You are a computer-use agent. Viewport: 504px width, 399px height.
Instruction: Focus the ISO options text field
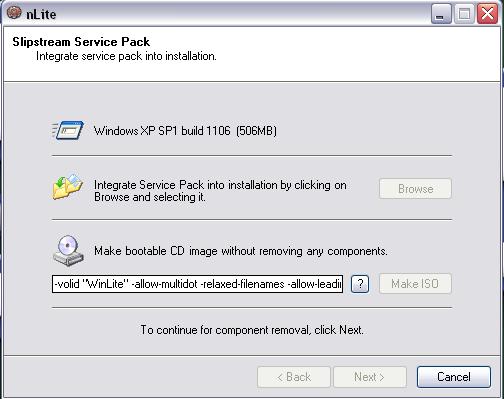[x=197, y=284]
